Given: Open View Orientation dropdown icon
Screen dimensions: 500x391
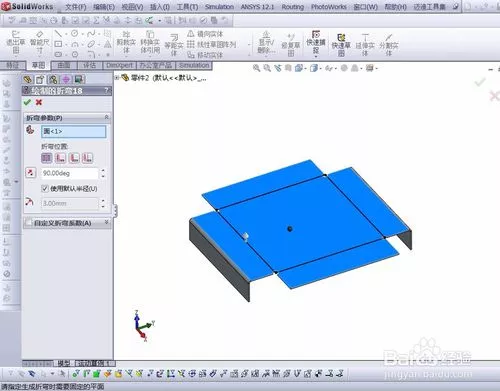Looking at the screenshot, I should 299,68.
